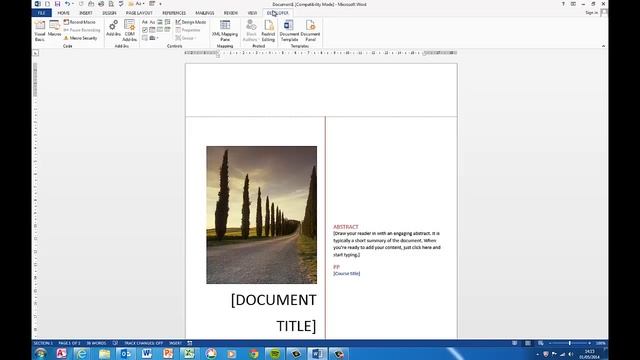Open Windows Start menu
Viewport: 640px width, 360px height.
(x=40, y=353)
